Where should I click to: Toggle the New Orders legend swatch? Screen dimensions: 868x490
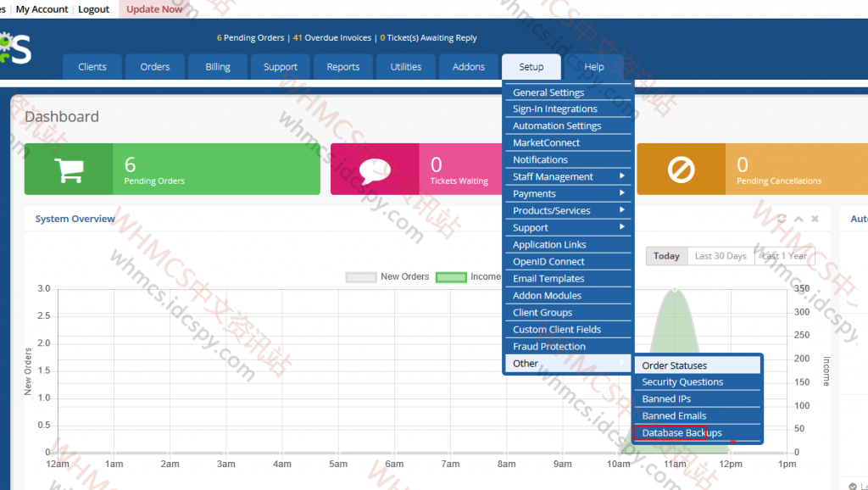click(x=361, y=277)
